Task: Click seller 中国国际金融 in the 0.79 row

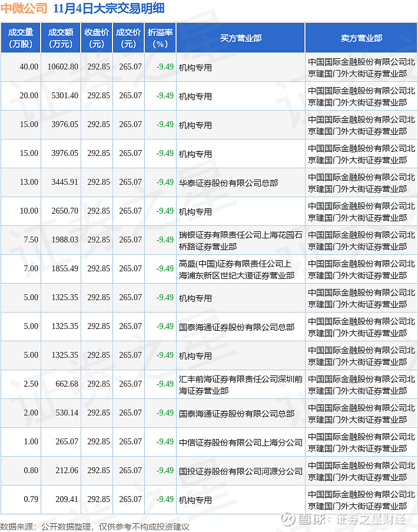Action: (x=361, y=500)
